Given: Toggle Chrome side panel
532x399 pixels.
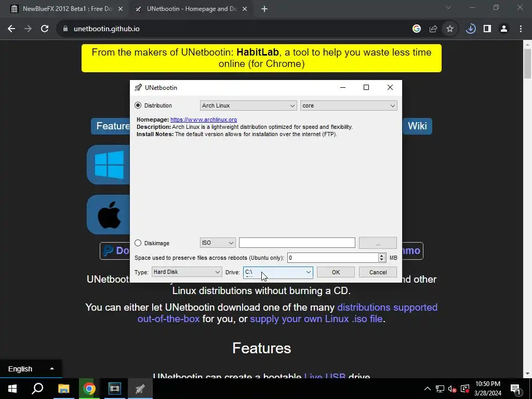Looking at the screenshot, I should point(487,29).
